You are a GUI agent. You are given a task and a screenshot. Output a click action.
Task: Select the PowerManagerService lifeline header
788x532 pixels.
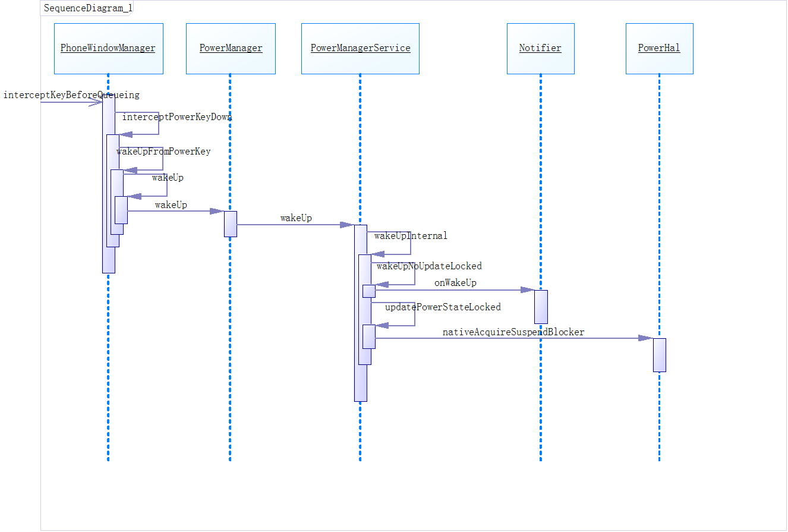tap(360, 48)
